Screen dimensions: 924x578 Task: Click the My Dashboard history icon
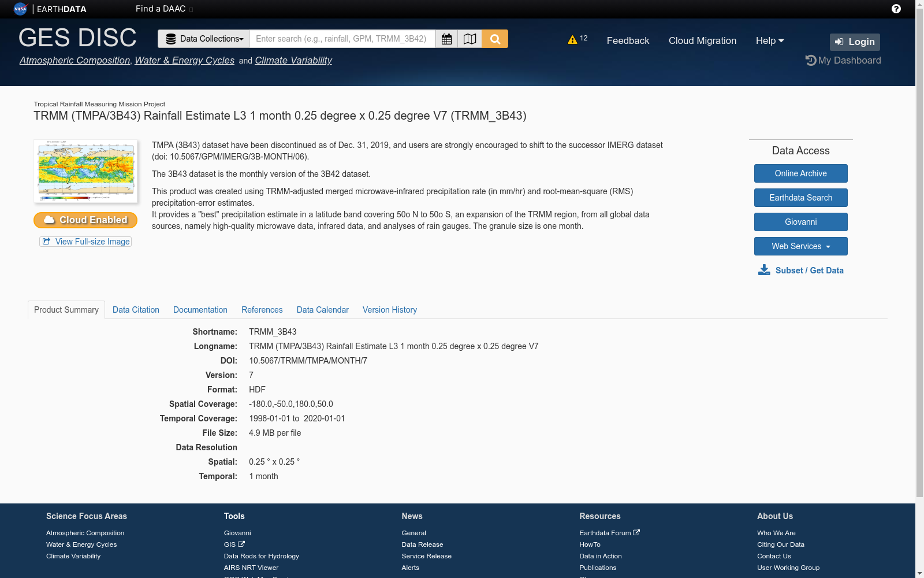point(811,60)
